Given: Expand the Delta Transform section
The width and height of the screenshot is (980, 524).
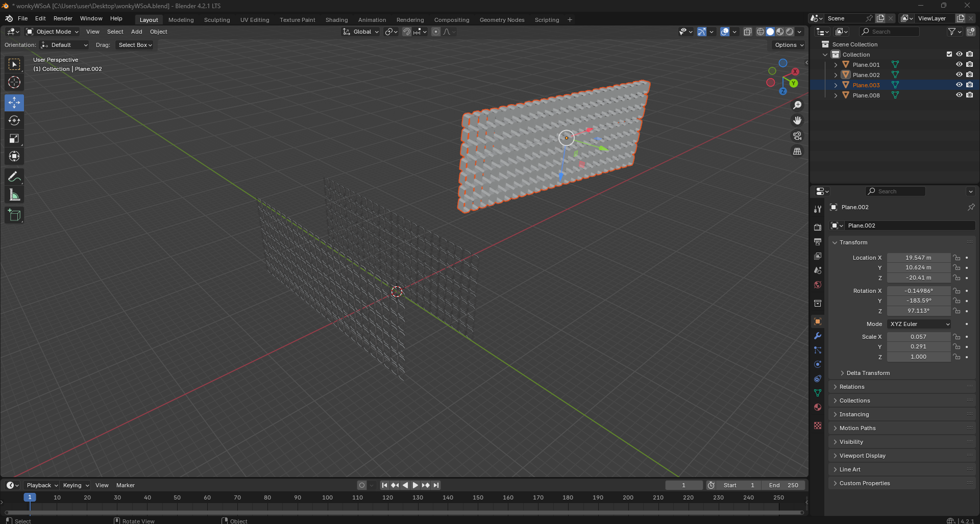Looking at the screenshot, I should (868, 373).
